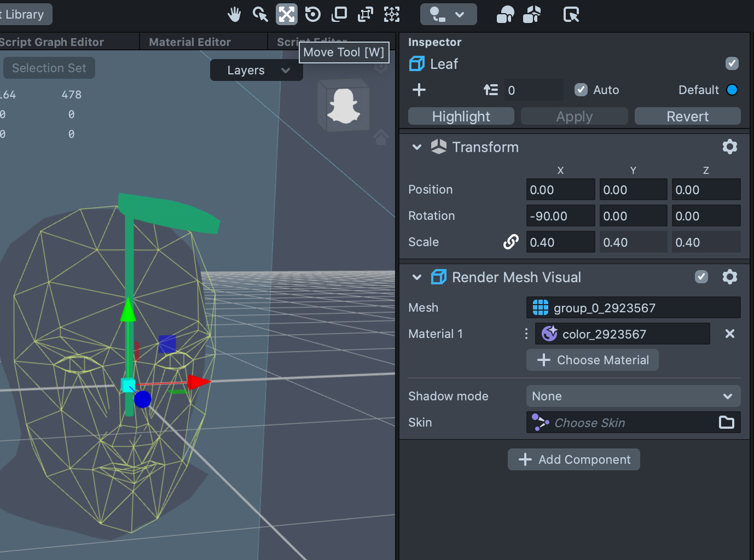Toggle the Leaf object enabled checkbox
The image size is (754, 560).
[732, 63]
